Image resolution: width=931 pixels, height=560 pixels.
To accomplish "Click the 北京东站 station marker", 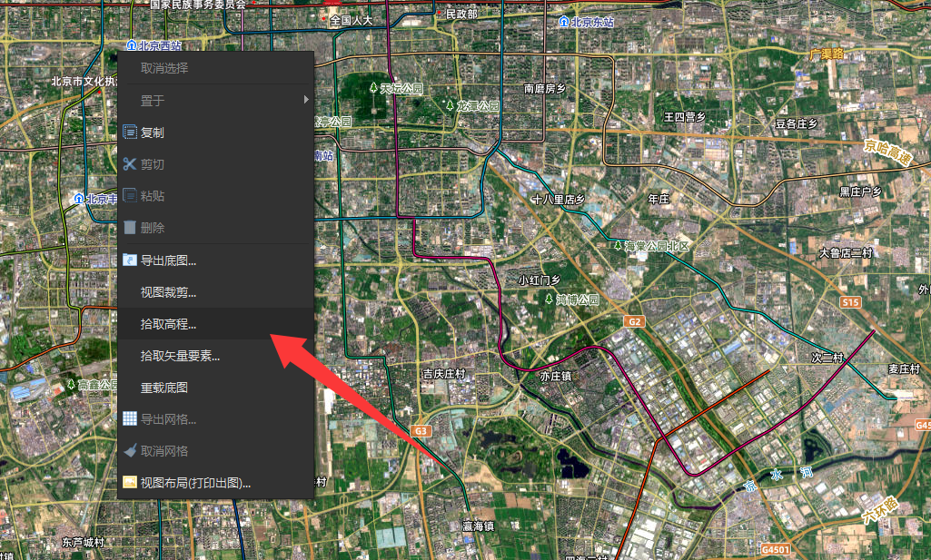I will (563, 22).
